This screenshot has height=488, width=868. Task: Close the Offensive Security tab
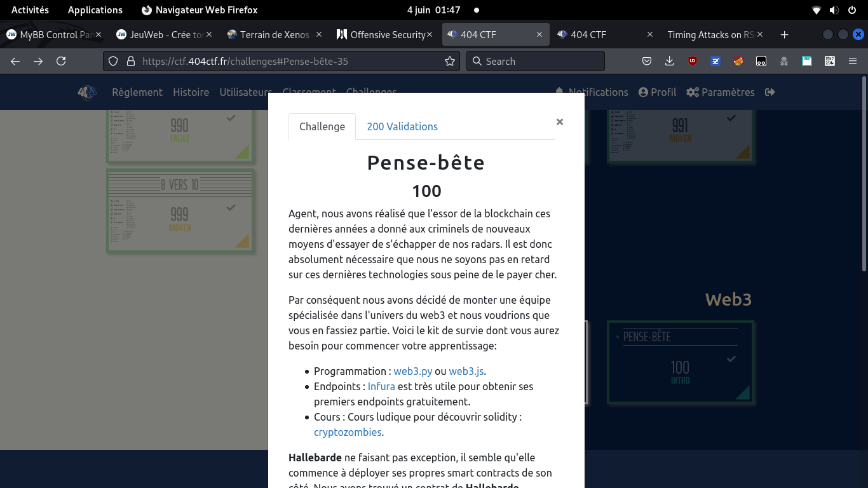coord(430,34)
